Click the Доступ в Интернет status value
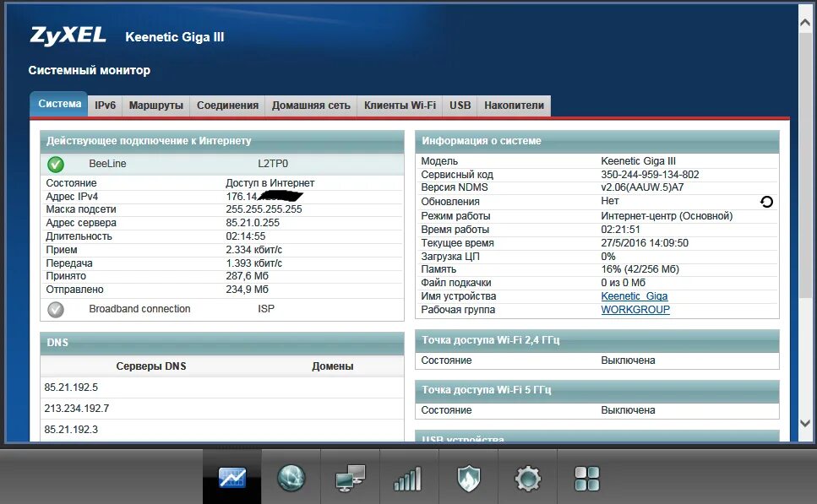The height and width of the screenshot is (504, 817). point(270,183)
